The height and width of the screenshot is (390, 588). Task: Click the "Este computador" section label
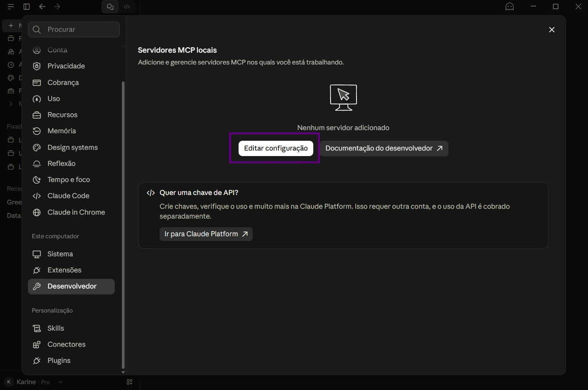click(55, 236)
